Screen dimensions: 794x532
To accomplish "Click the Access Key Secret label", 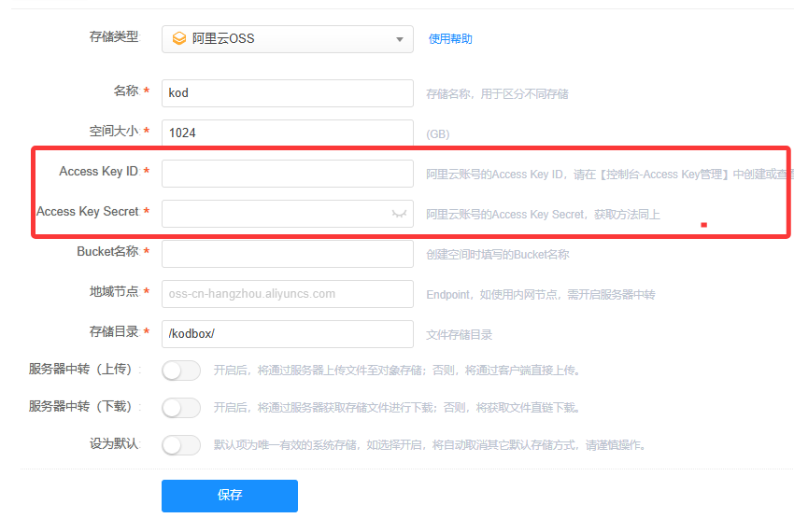I will 88,212.
